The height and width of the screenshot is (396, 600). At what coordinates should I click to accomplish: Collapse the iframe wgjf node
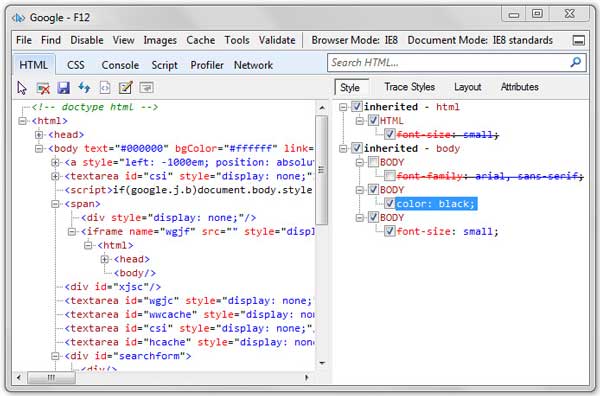click(72, 231)
